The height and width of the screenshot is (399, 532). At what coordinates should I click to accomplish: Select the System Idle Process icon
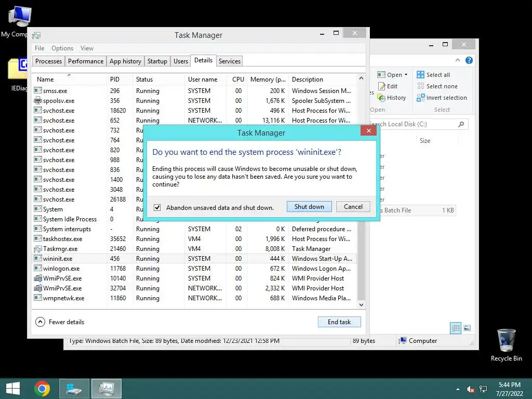pos(38,219)
